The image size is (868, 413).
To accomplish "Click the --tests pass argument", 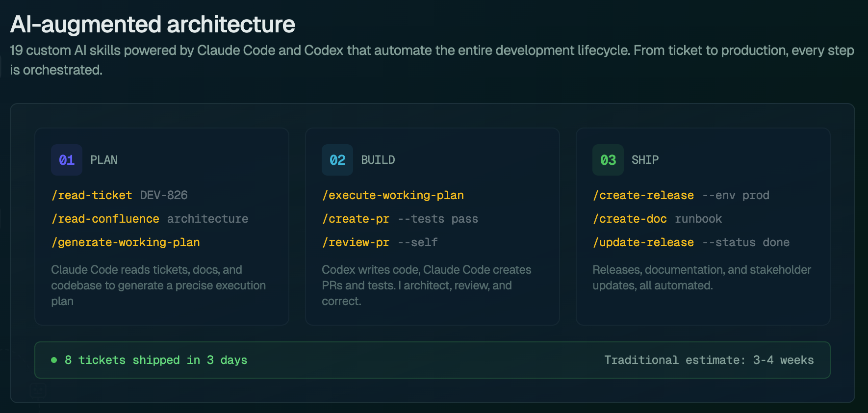I will coord(437,219).
